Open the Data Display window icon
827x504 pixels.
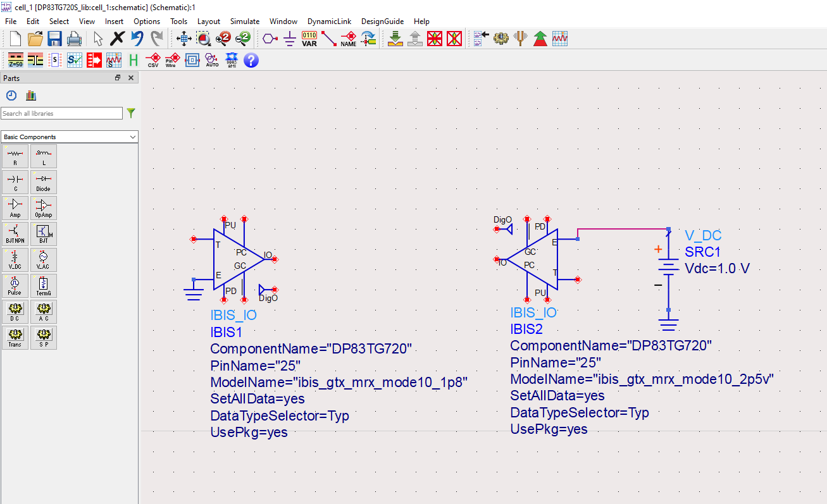click(x=560, y=39)
